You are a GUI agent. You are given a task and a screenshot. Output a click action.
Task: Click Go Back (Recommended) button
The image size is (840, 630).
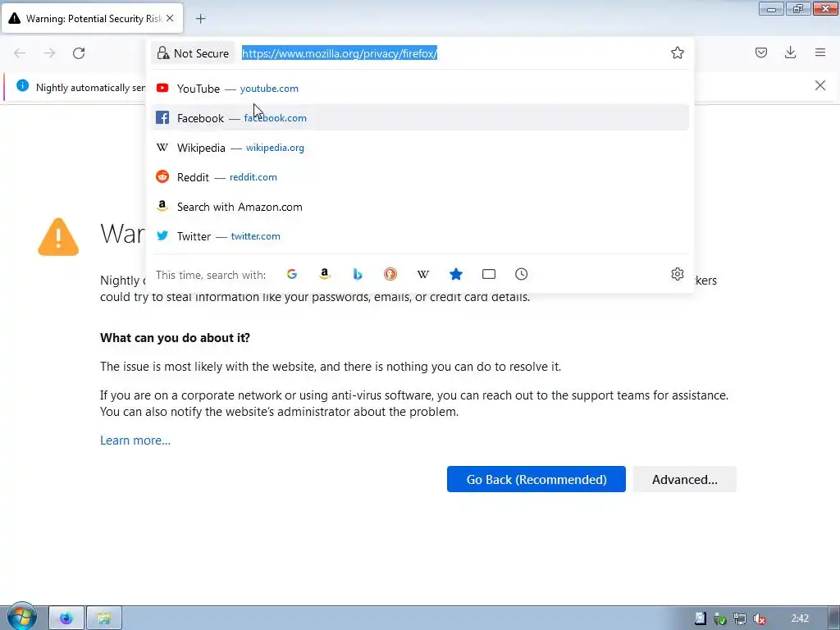[x=536, y=479]
